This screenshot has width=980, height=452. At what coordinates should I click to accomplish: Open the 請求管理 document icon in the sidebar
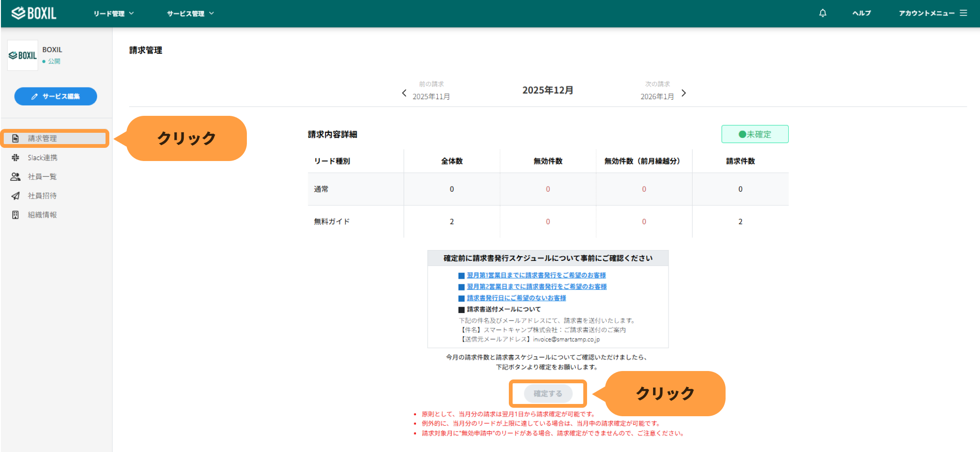pyautogui.click(x=15, y=138)
